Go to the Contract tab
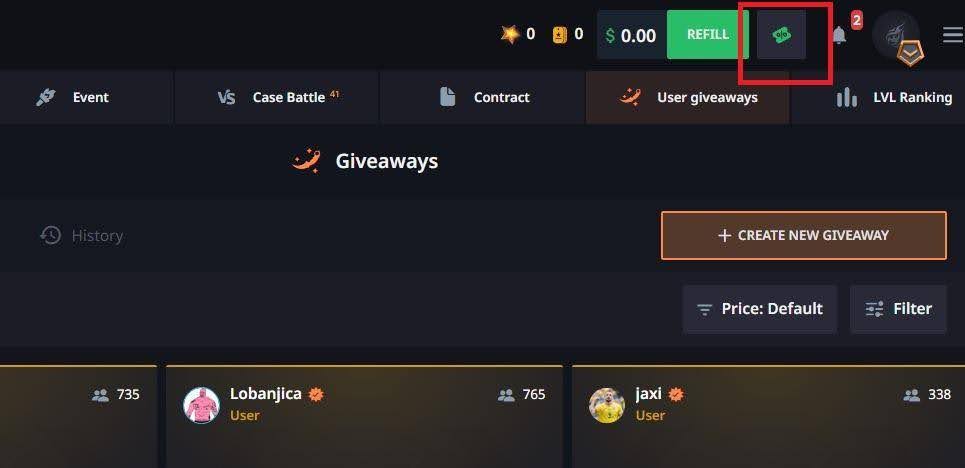This screenshot has height=468, width=965. [482, 97]
